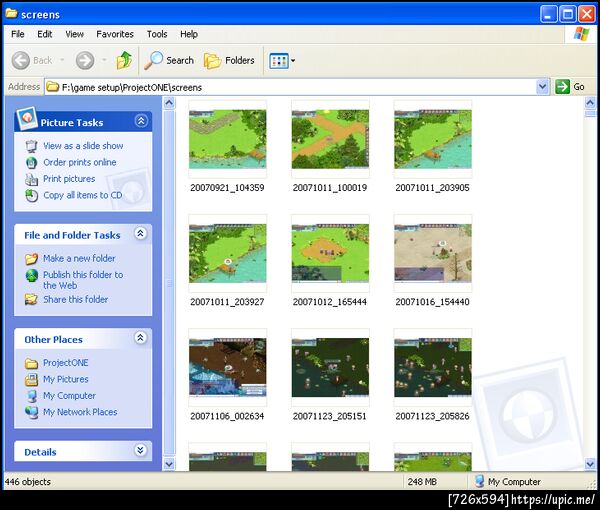Screen dimensions: 600x510
Task: Click the My Network Places icon
Action: coord(31,412)
